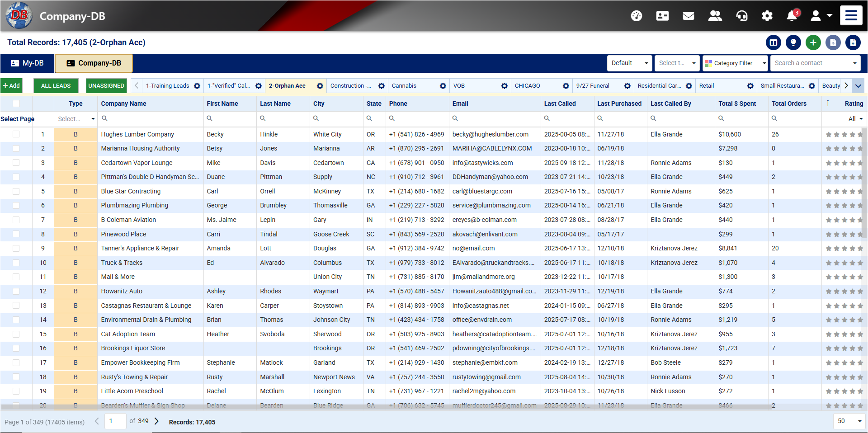Open the Search a contact dropdown
This screenshot has height=433, width=868.
click(x=816, y=63)
